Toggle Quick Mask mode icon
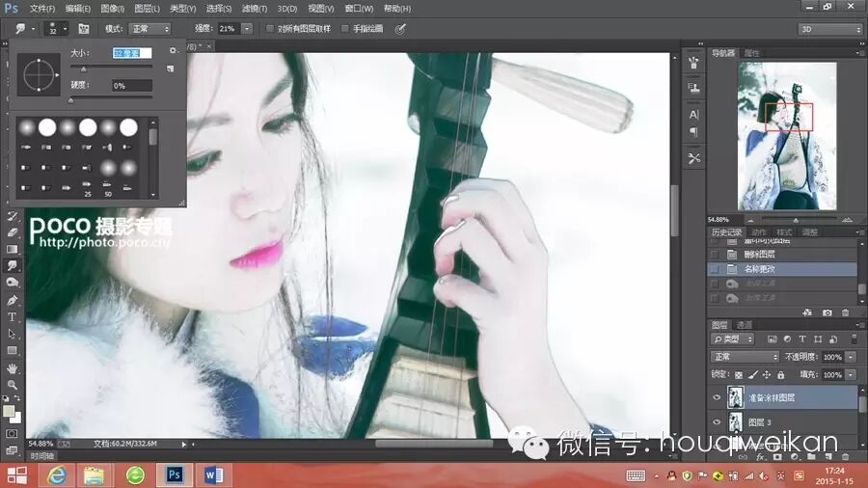Screen dimensions: 868x488 click(12, 434)
